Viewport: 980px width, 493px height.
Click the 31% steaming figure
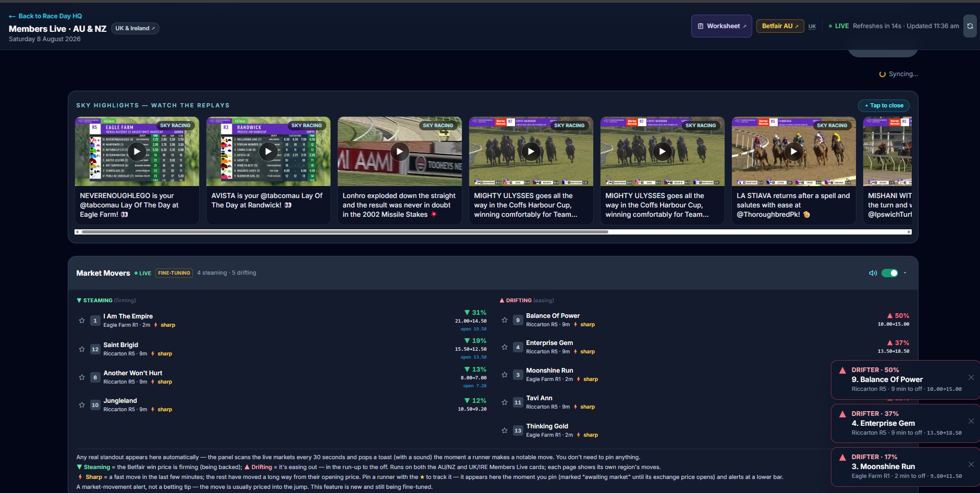[x=475, y=313]
